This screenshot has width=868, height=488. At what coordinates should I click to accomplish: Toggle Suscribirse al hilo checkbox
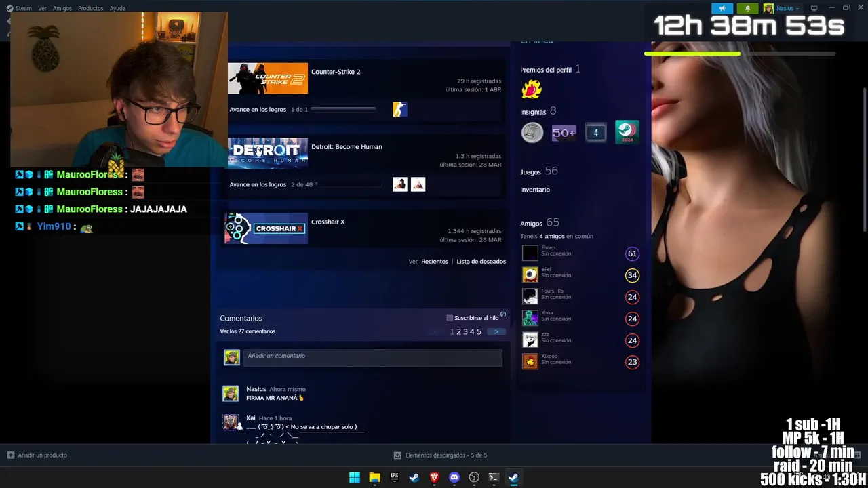[x=450, y=318]
